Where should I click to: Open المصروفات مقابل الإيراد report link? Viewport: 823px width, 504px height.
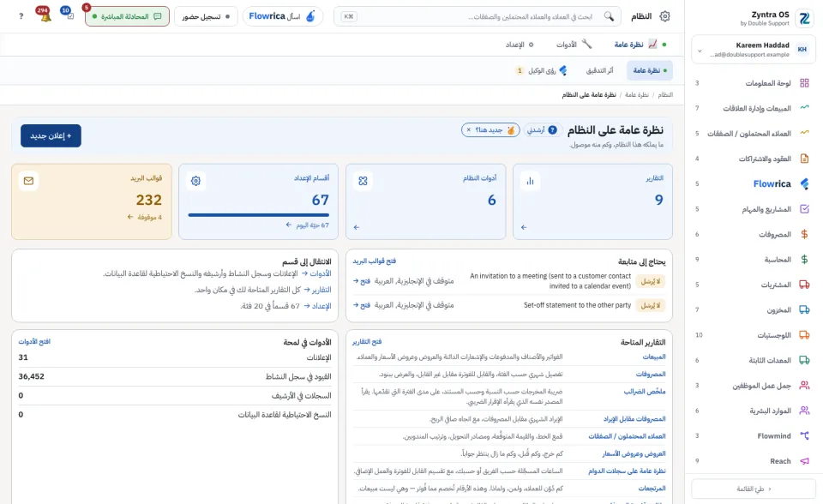click(x=634, y=419)
